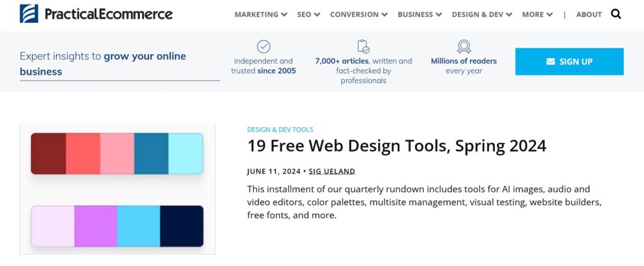
Task: Click the Sign Up button
Action: [x=569, y=62]
